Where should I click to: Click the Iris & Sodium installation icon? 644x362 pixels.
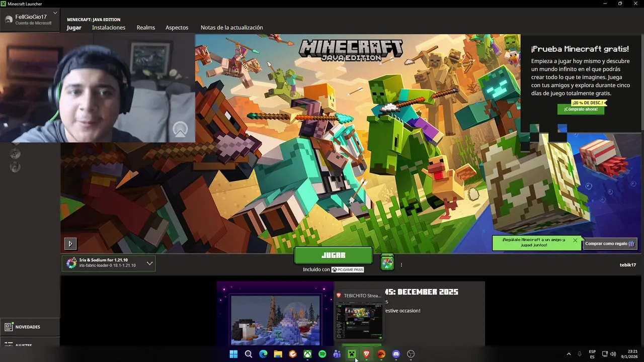(71, 263)
